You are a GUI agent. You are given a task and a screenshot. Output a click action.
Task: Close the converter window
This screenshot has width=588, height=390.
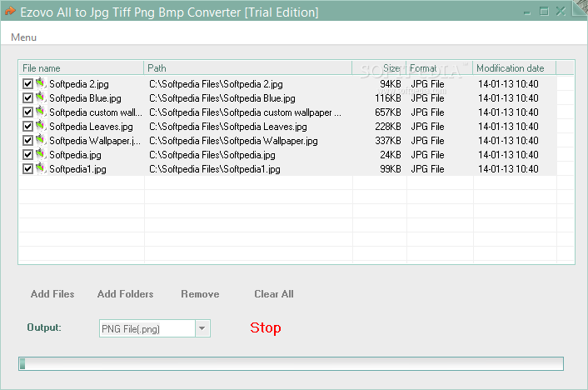pyautogui.click(x=561, y=12)
